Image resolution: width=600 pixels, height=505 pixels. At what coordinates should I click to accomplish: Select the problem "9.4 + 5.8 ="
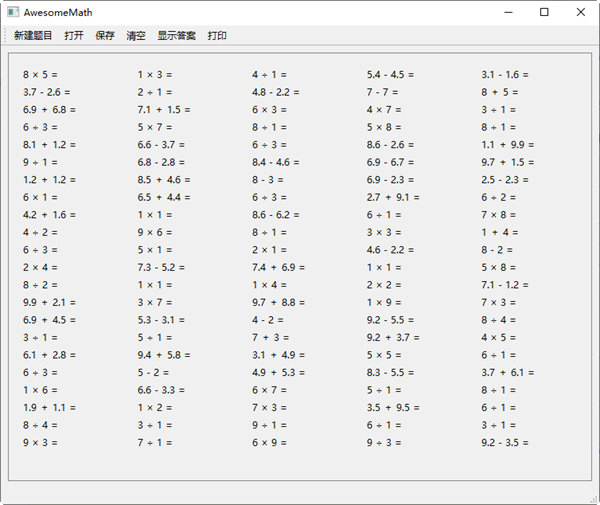[164, 355]
